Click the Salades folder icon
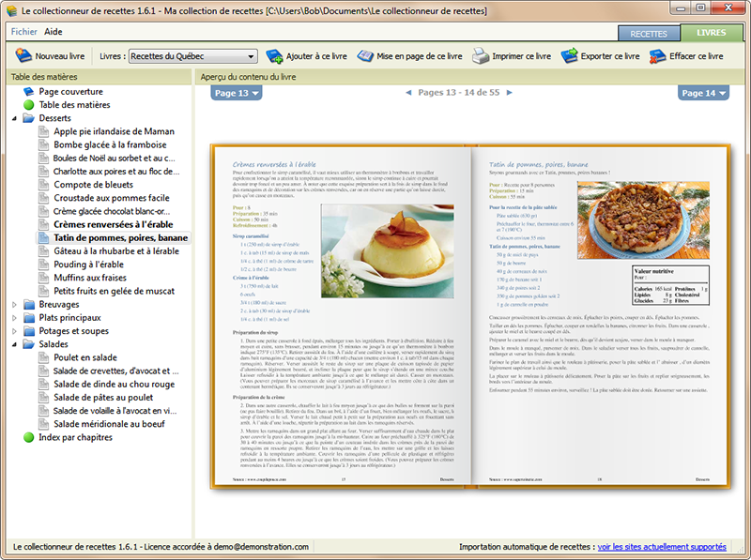 (29, 344)
